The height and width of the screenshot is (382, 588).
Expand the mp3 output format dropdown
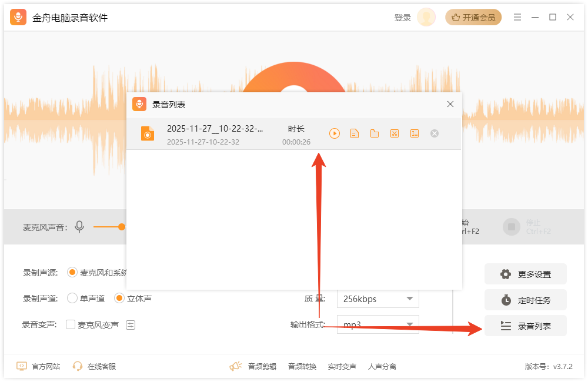pos(377,324)
